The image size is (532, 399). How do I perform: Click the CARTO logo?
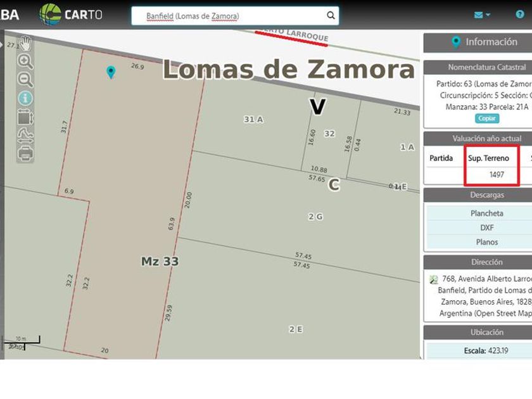click(x=70, y=15)
